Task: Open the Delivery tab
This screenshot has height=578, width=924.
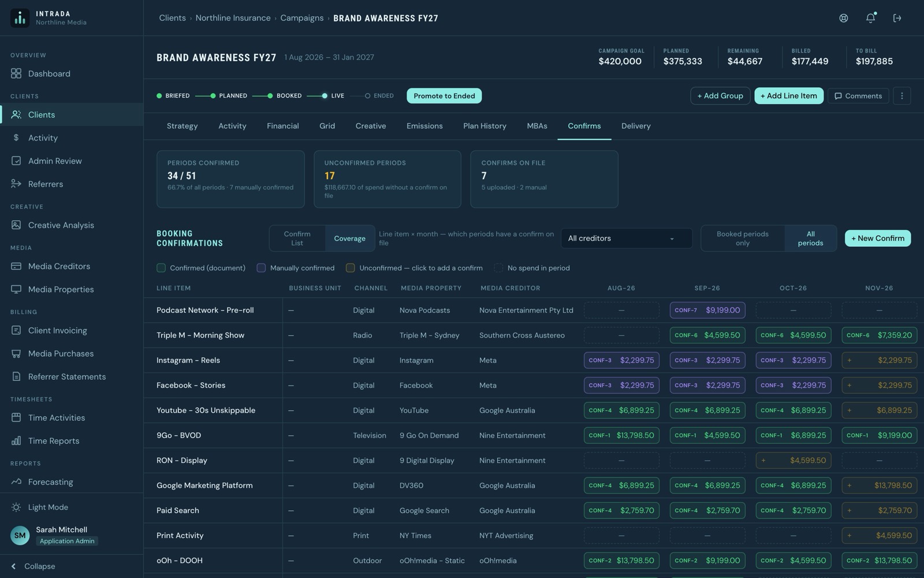Action: click(x=636, y=126)
